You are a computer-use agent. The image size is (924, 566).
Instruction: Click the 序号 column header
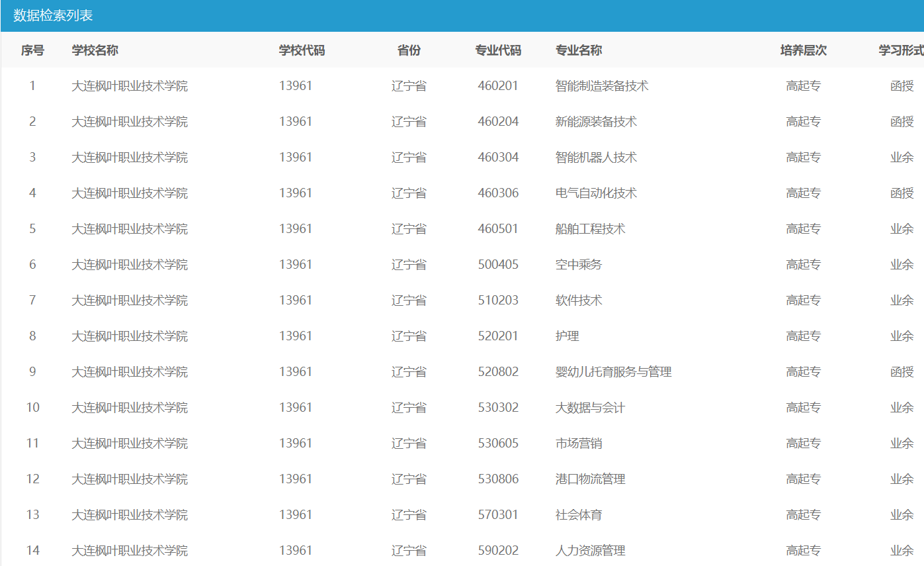tap(32, 50)
